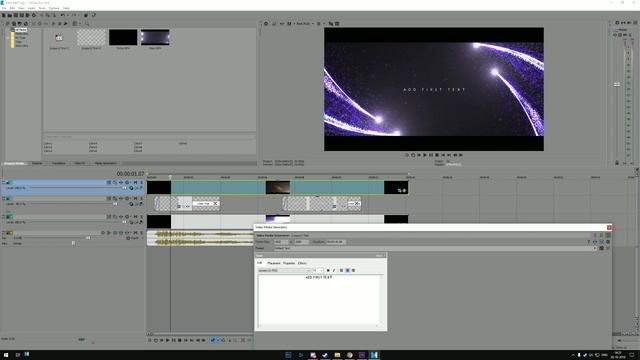Solo video track 2
Image resolution: width=640 pixels, height=360 pixels.
(x=142, y=198)
